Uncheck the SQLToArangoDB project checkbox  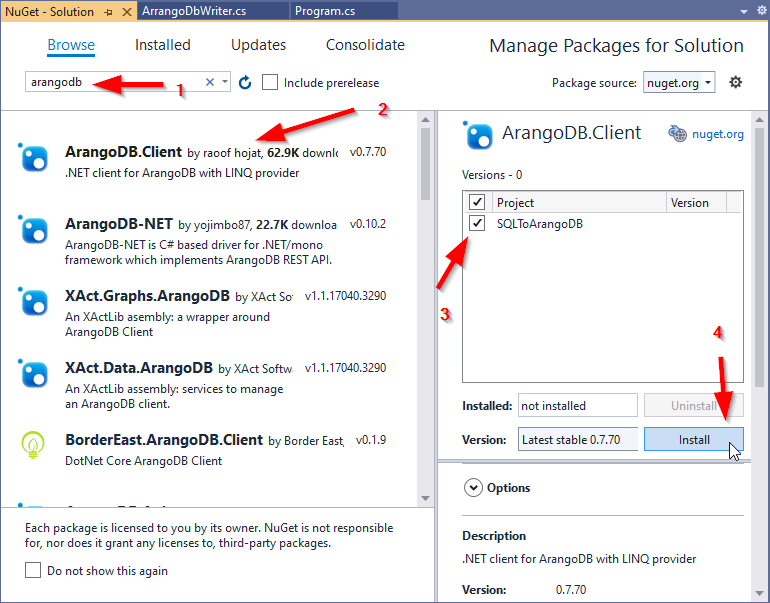pyautogui.click(x=477, y=223)
